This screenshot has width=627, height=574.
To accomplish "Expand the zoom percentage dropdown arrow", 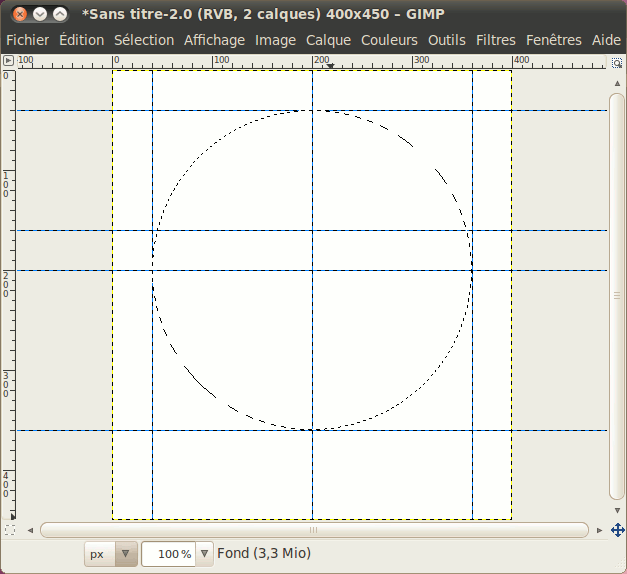I will pos(205,553).
